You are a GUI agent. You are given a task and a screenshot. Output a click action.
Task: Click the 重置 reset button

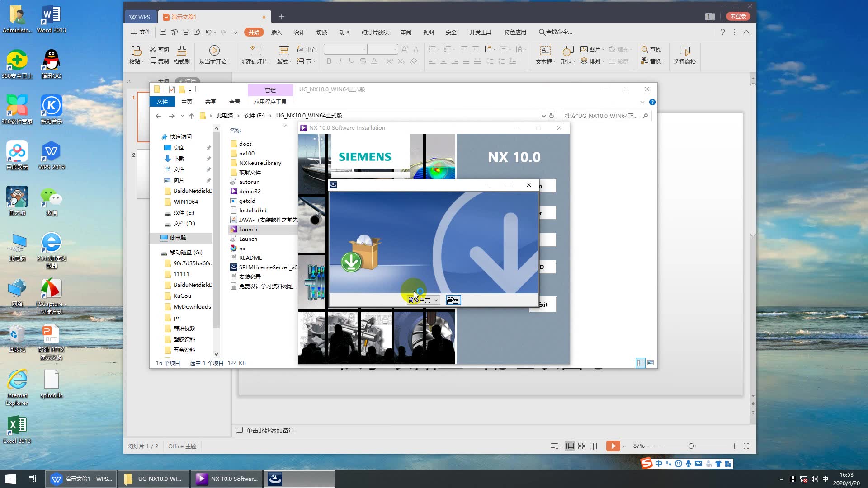pos(307,49)
